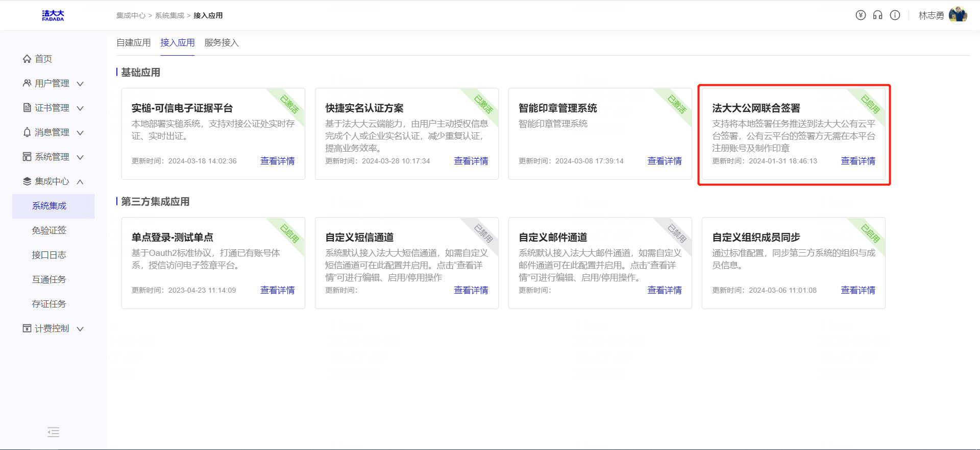Open user avatar of 林志勇
Screen dimensions: 980x450
(x=958, y=15)
